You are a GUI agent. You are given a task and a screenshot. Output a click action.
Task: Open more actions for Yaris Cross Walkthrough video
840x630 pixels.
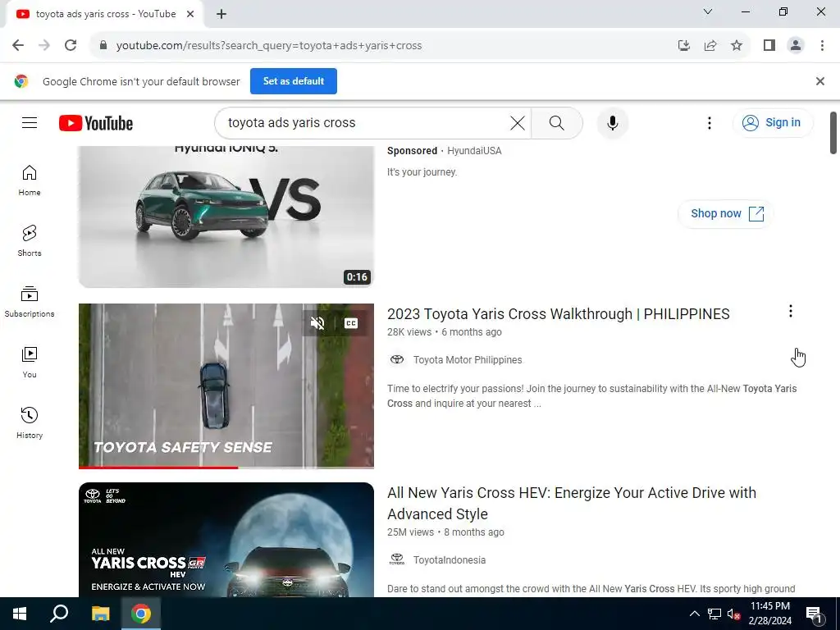pos(790,311)
